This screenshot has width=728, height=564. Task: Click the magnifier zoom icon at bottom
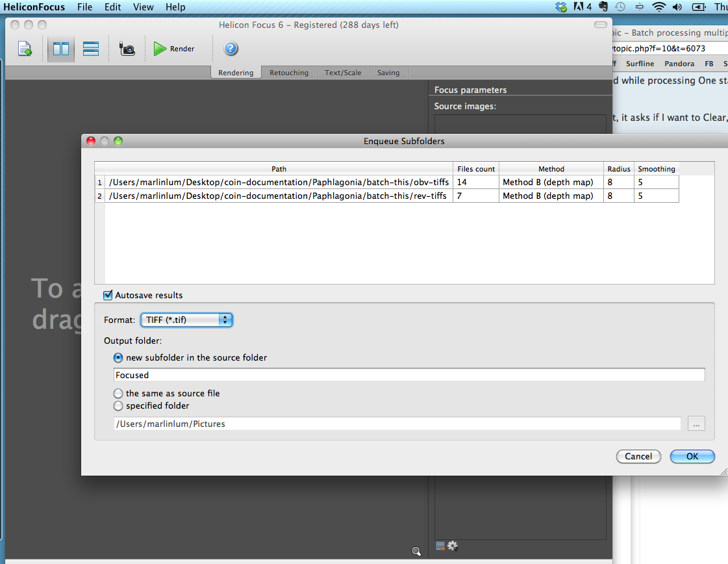click(x=416, y=551)
